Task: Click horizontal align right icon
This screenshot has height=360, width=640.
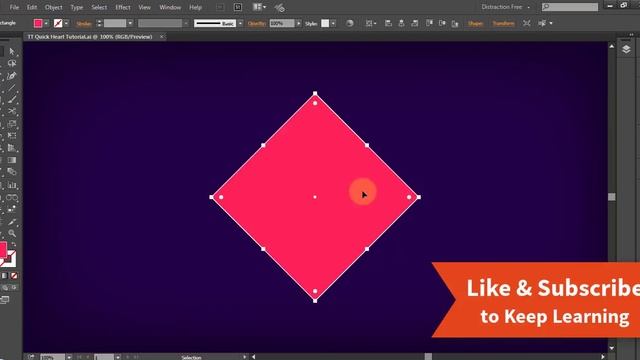Action: [415, 24]
